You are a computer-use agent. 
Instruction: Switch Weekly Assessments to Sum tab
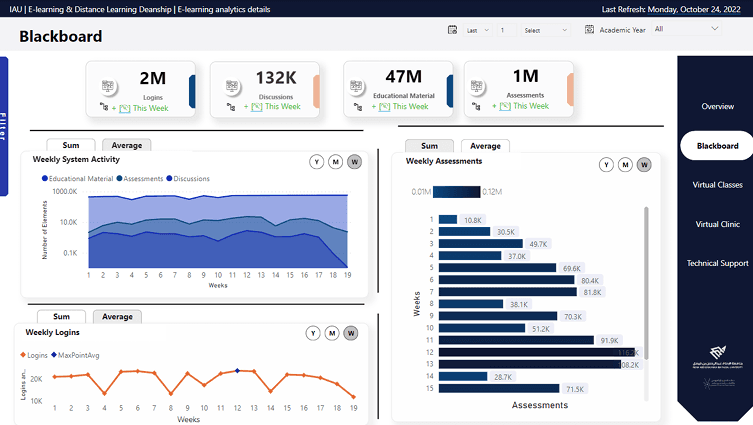coord(429,146)
